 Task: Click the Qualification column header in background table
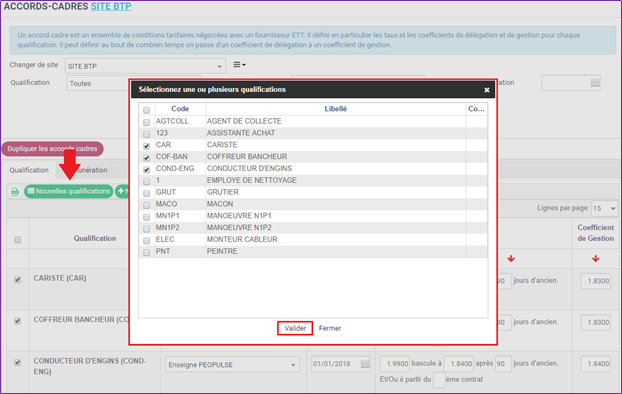click(x=95, y=238)
